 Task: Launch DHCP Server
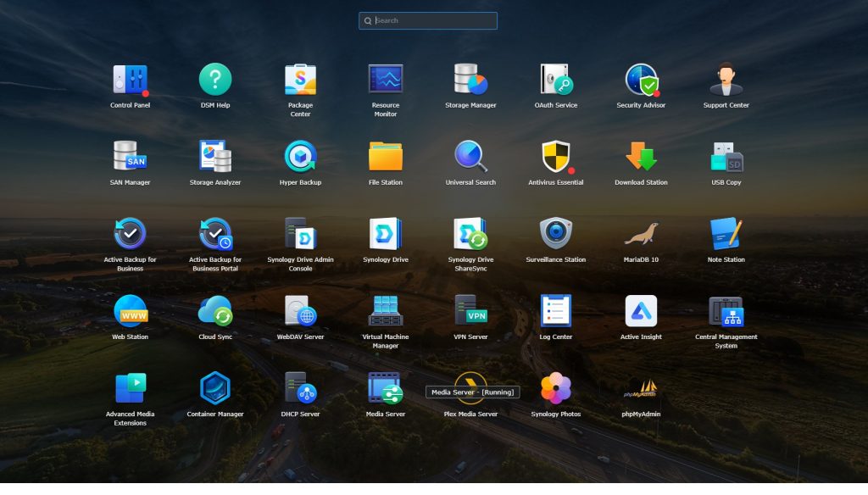301,388
